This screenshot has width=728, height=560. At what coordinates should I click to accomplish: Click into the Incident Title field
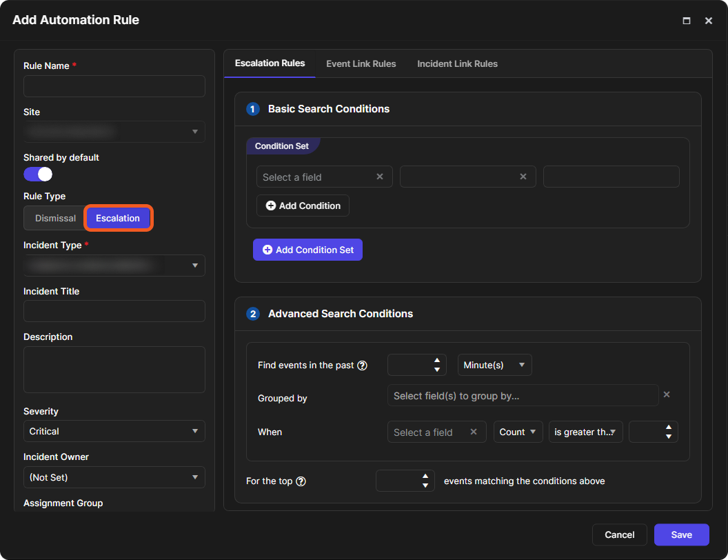[x=114, y=311]
